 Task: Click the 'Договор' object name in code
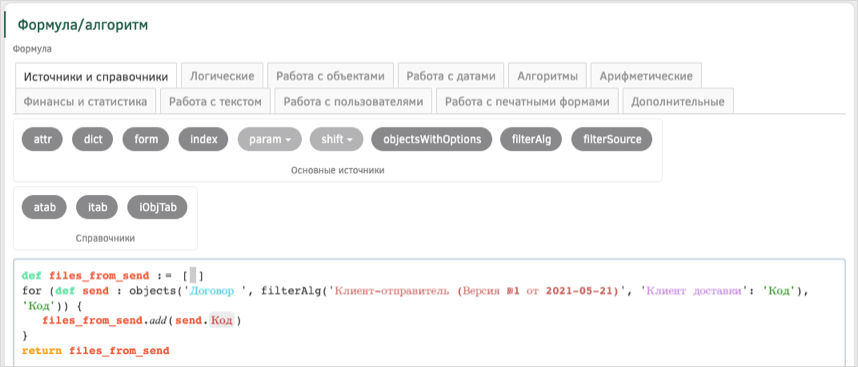pyautogui.click(x=211, y=292)
